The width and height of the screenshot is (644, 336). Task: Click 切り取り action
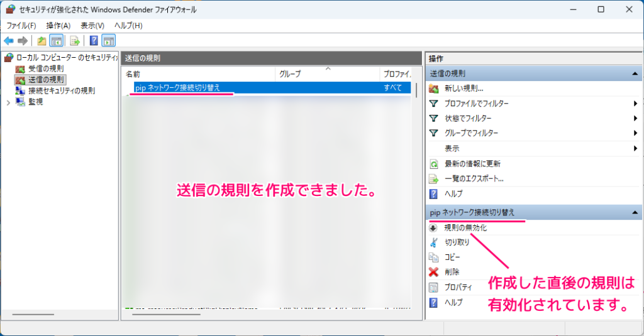pyautogui.click(x=457, y=242)
